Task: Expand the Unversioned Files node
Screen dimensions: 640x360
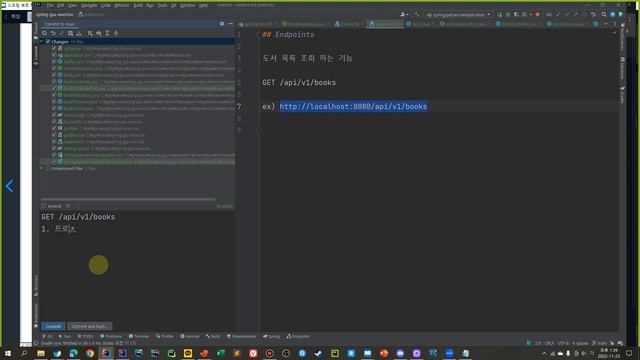Action: click(42, 168)
